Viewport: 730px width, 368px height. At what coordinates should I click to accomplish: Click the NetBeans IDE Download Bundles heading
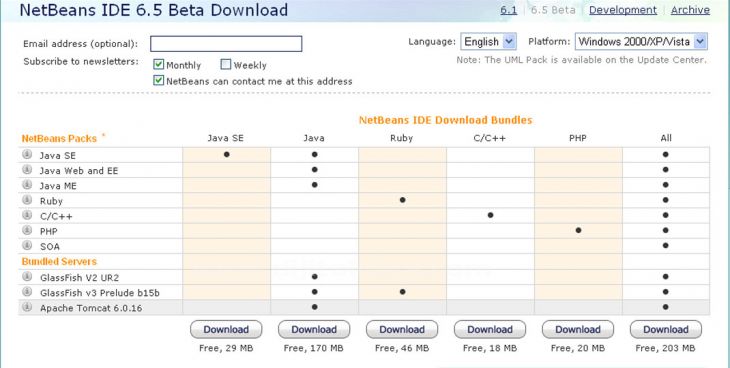446,120
